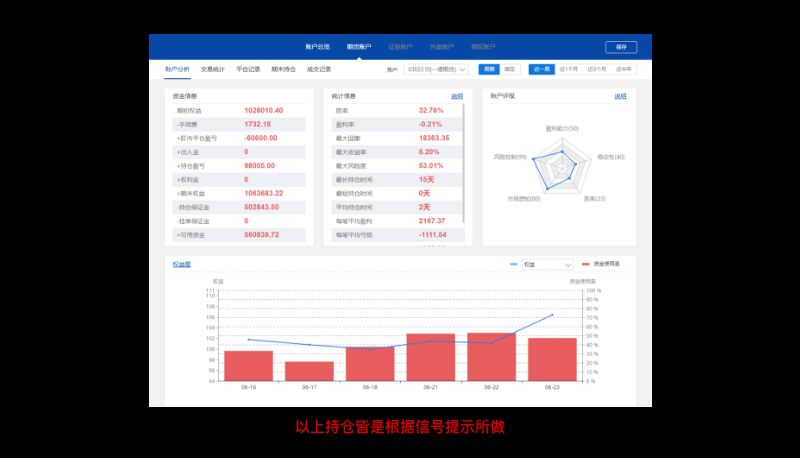The image size is (800, 458).
Task: Open the 证券账户 top tab
Action: (x=400, y=47)
